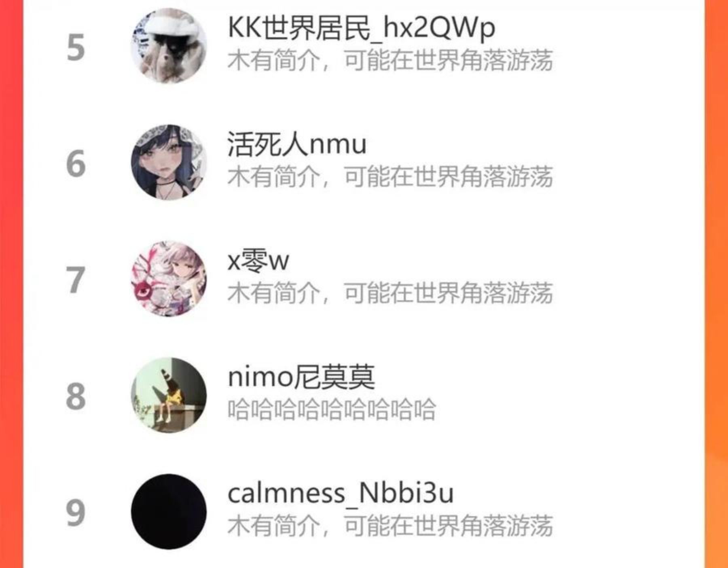Click bio text under calmness_Nbbi3u
Viewport: 728px width, 568px height.
coord(390,526)
